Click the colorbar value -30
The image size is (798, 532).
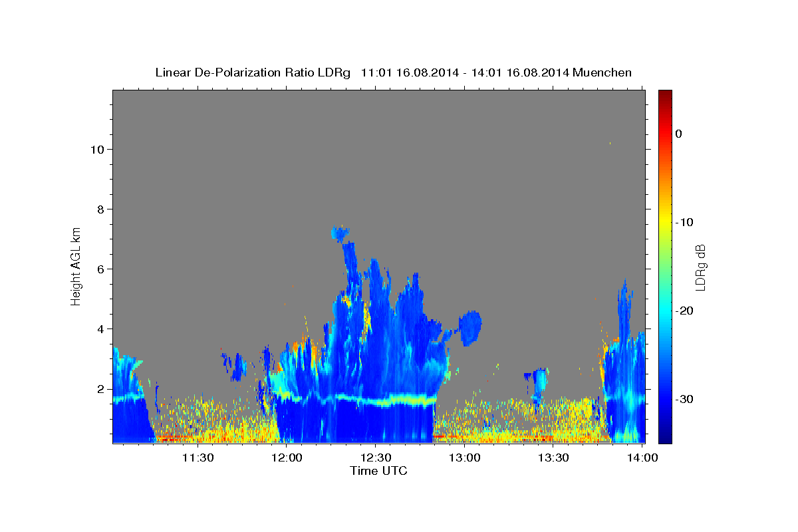684,399
